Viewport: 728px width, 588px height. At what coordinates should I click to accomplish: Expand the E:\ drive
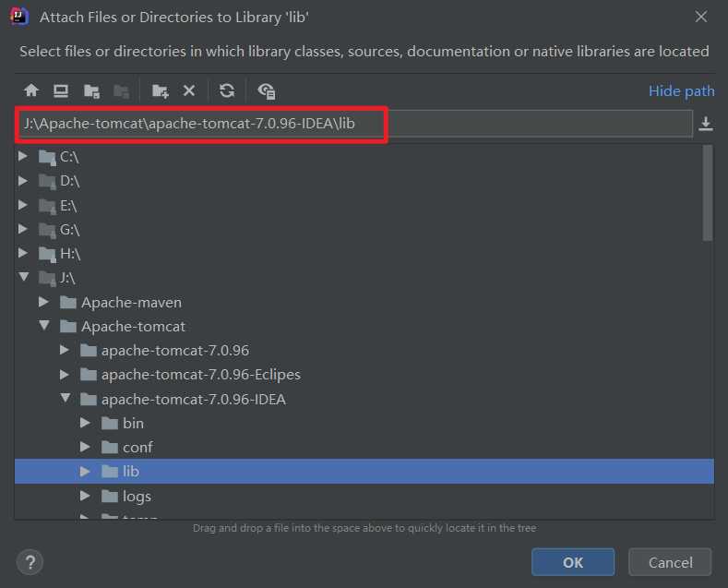22,205
